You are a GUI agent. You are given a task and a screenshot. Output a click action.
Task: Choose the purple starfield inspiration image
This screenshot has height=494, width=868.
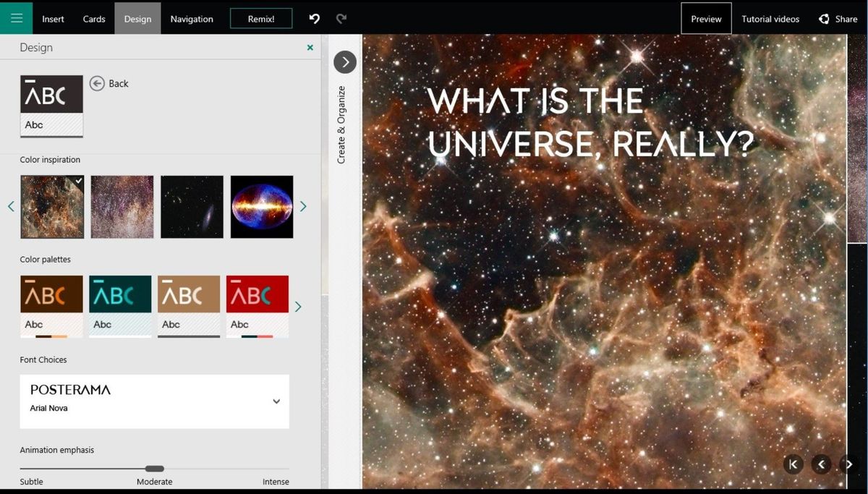(122, 207)
